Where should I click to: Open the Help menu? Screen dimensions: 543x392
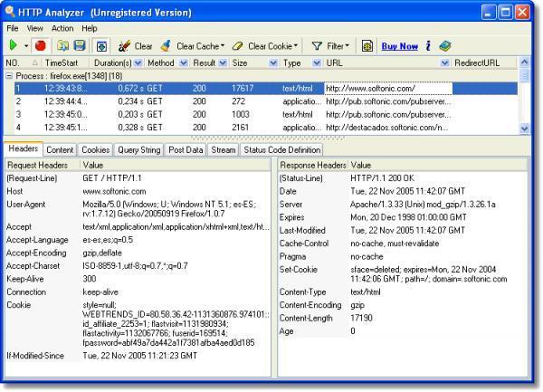[90, 28]
